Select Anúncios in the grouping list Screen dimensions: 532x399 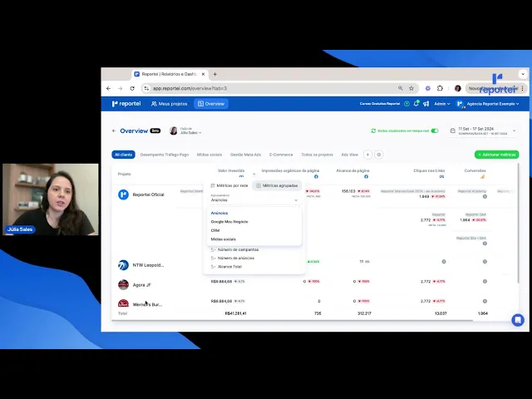click(219, 213)
